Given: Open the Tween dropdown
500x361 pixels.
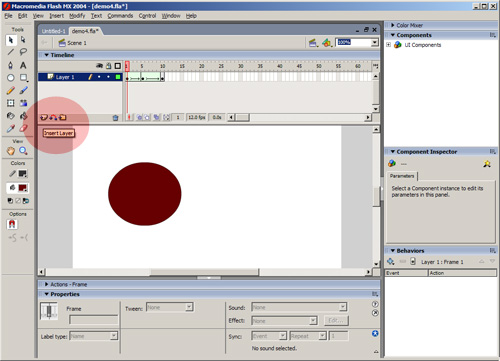Looking at the screenshot, I should tap(189, 307).
